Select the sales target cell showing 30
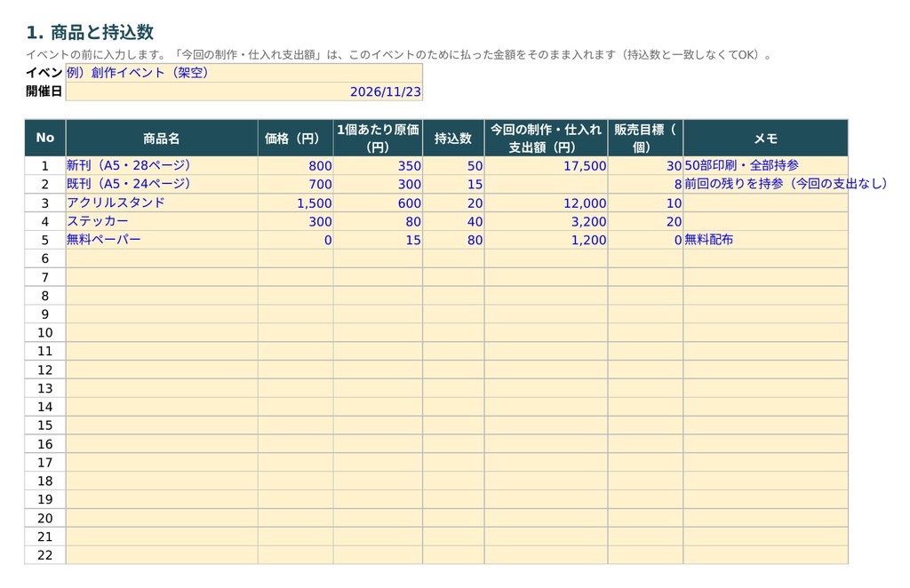Viewport: 910px width, 588px height. point(645,166)
